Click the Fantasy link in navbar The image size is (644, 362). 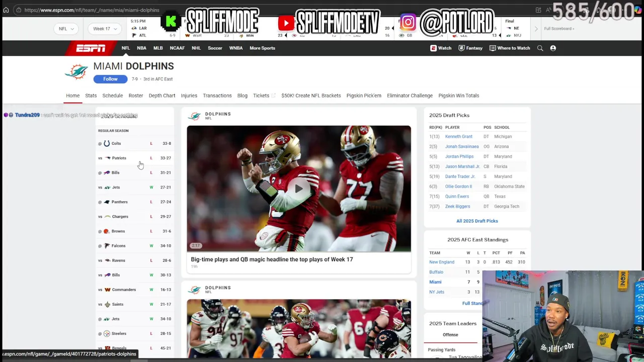471,48
